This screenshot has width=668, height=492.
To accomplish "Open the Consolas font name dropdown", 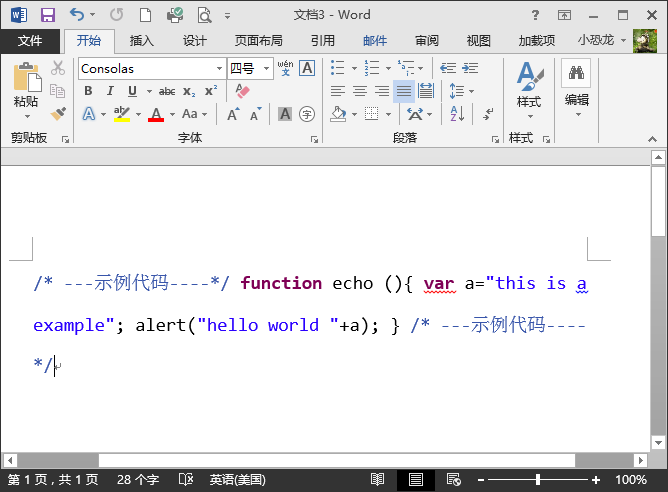I will coord(219,68).
